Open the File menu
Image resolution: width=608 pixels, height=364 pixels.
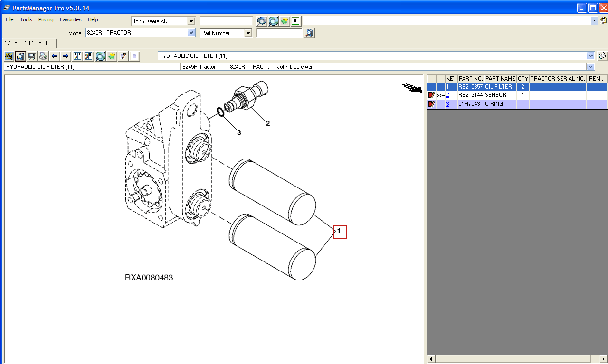pos(9,19)
